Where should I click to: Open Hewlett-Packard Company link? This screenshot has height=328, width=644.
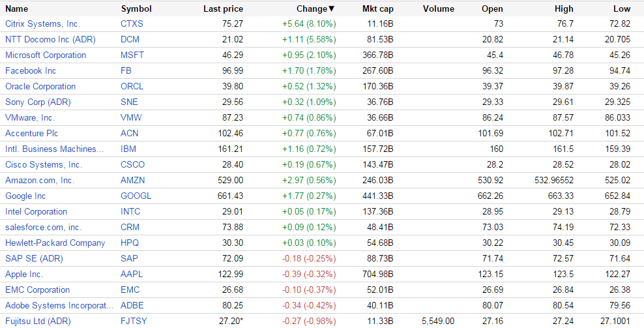pos(55,243)
